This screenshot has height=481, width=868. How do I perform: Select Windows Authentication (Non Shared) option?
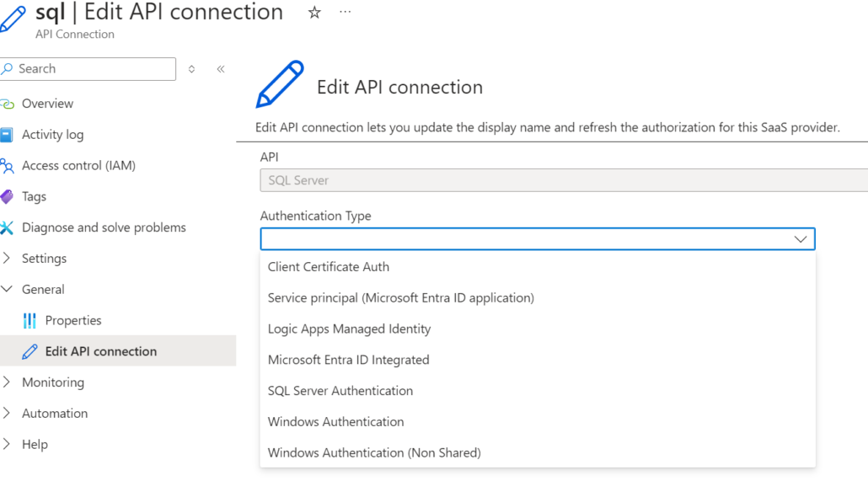(538, 452)
